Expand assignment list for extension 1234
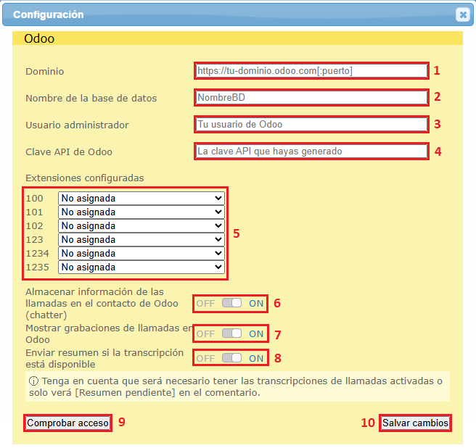 (x=141, y=253)
